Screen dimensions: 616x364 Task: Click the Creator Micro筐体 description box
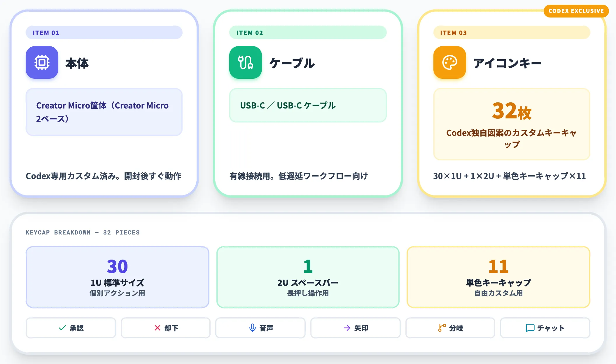click(104, 112)
